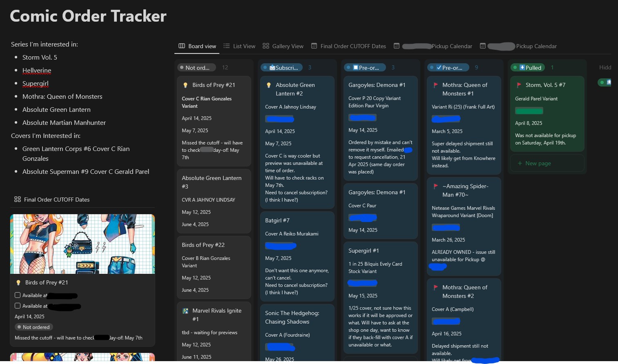Open the Gallery View tab
This screenshot has width=618, height=364.
tap(283, 46)
